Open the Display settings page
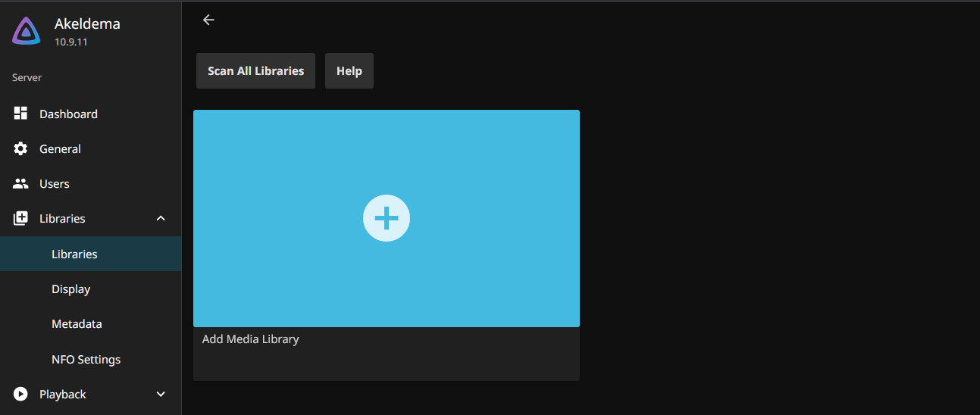Viewport: 980px width, 415px height. coord(70,289)
